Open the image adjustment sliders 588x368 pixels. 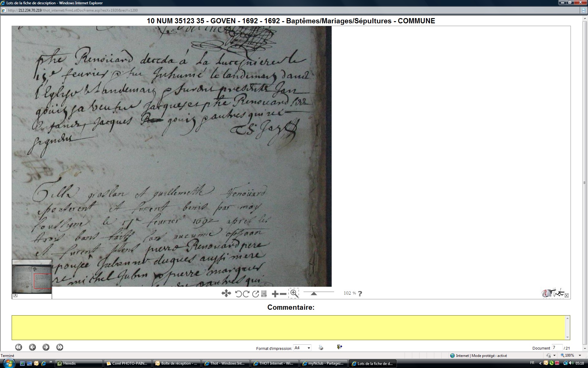pyautogui.click(x=264, y=294)
